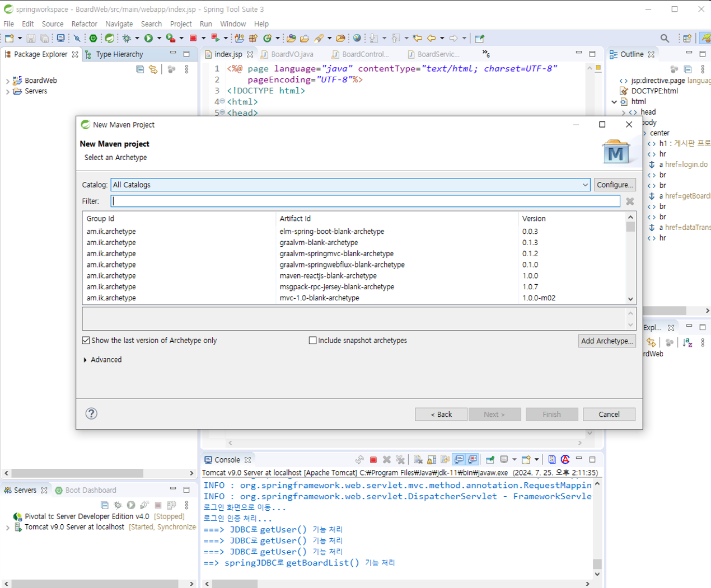
Task: Open the Run button dropdown arrow
Action: pos(159,38)
